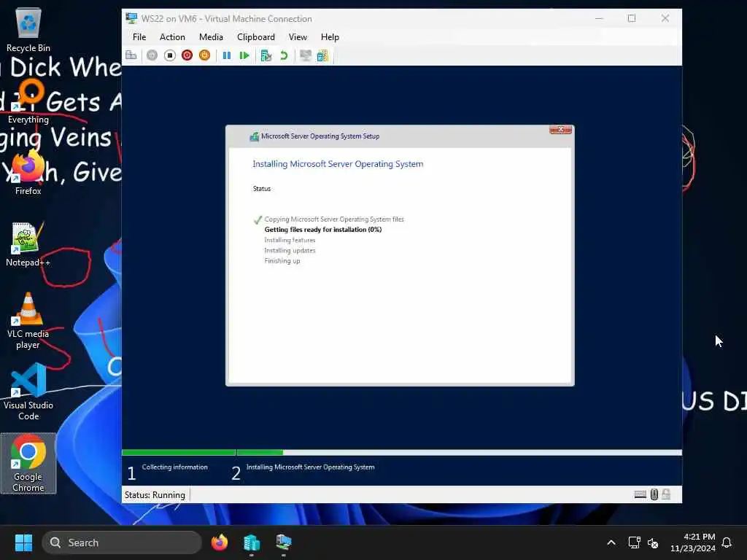The height and width of the screenshot is (560, 747).
Task: Open Hyper-V Manager from the taskbar
Action: point(252,542)
